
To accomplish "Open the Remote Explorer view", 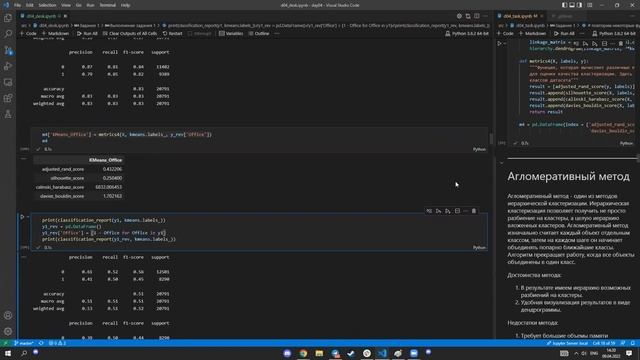I will click(x=8, y=82).
